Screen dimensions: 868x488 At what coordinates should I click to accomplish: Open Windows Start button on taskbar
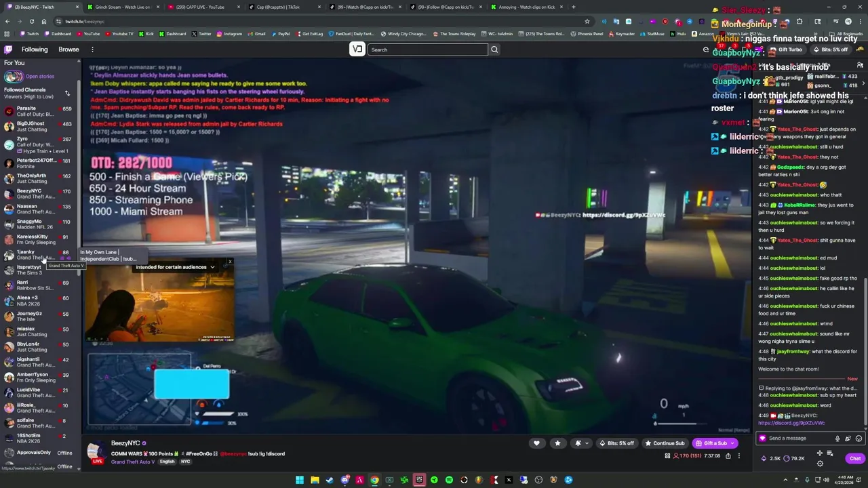pos(300,480)
